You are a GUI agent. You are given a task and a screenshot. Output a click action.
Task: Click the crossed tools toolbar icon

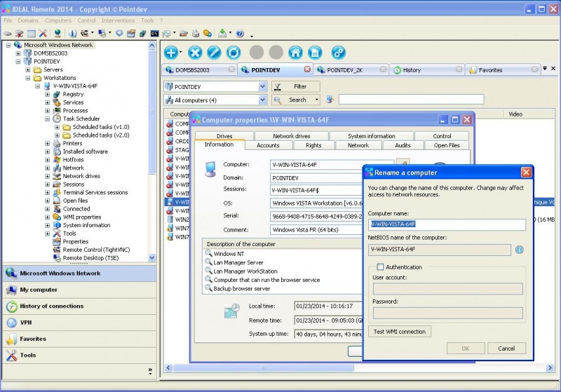[43, 34]
